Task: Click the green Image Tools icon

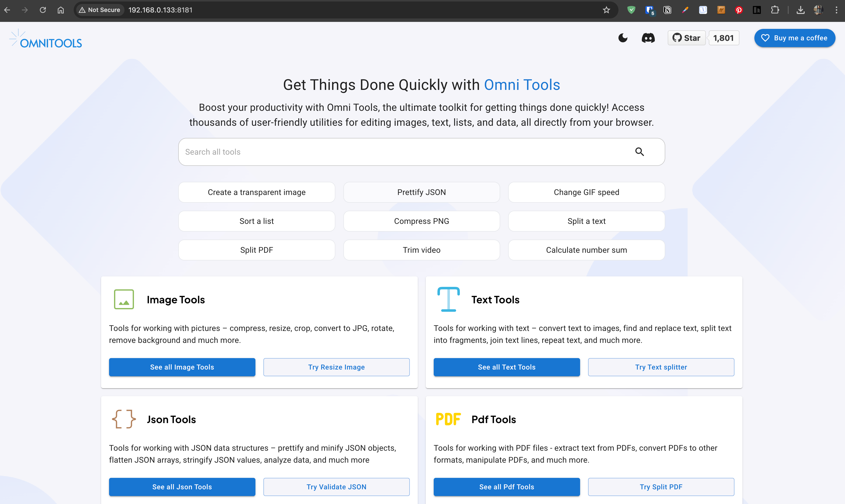Action: click(x=124, y=299)
